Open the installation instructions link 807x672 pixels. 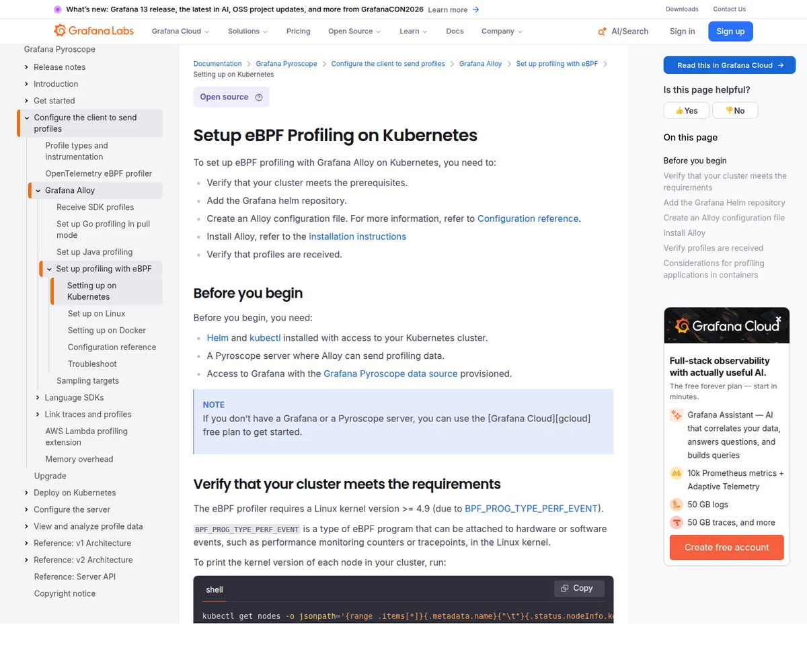click(x=357, y=236)
